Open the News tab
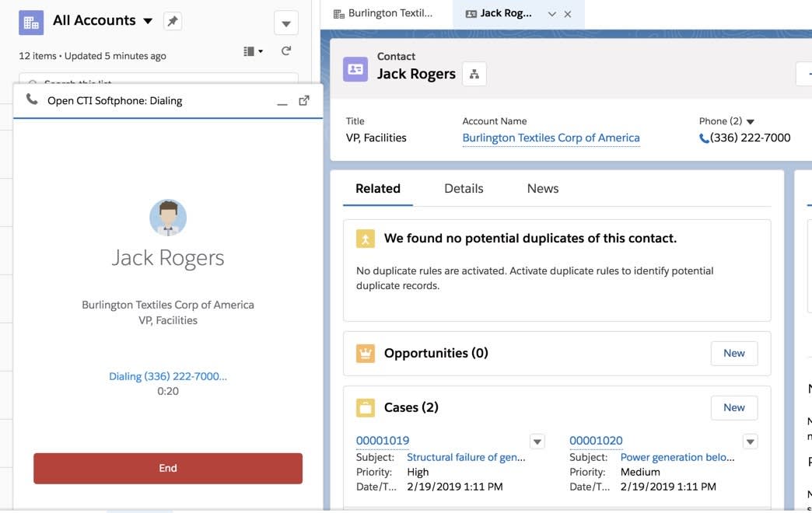 (x=543, y=188)
